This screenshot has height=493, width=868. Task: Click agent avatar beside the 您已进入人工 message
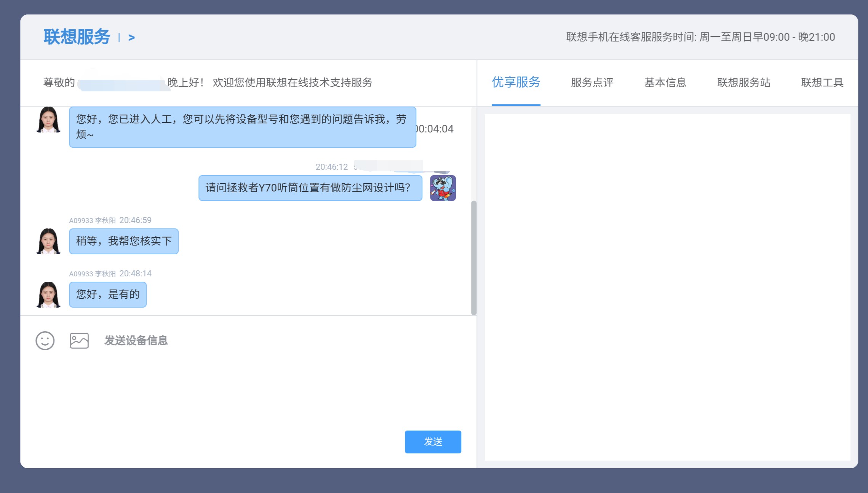tap(48, 120)
